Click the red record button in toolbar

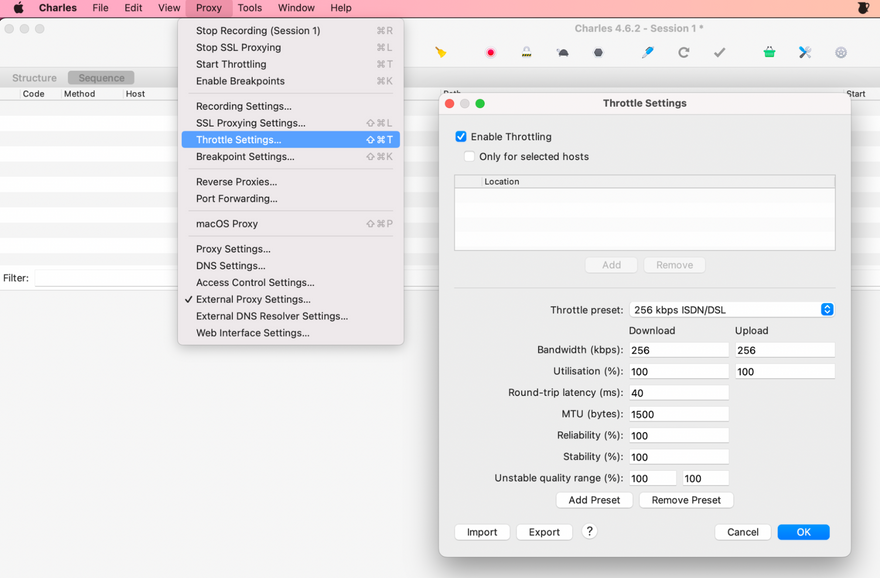point(490,52)
